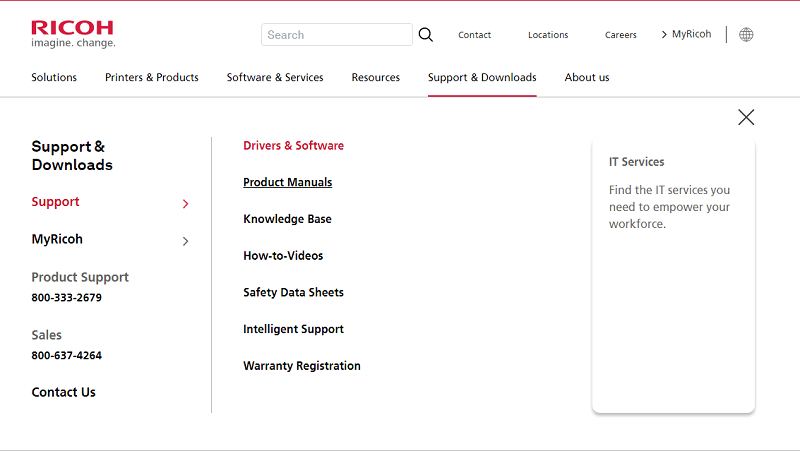Open the Warranty Registration link

click(302, 366)
